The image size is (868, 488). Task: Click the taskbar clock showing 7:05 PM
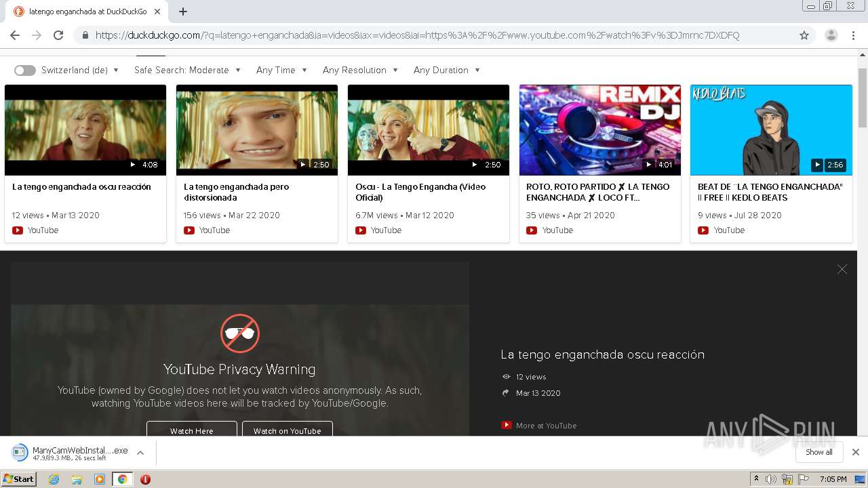(x=833, y=479)
